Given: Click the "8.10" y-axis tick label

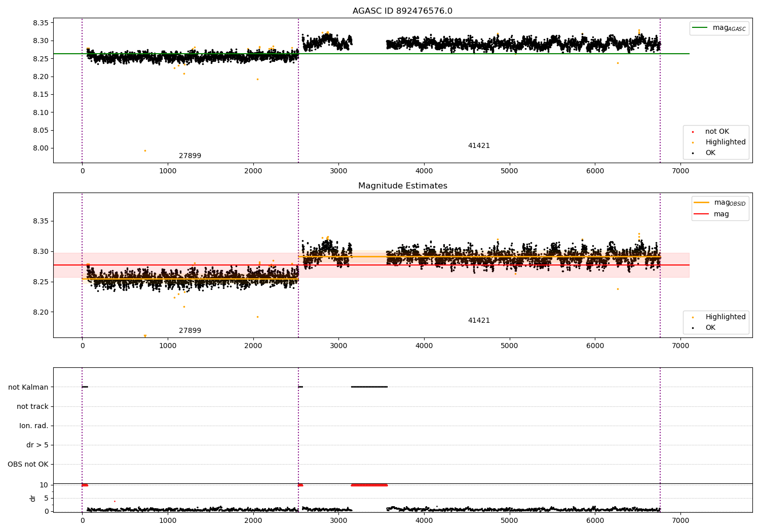Looking at the screenshot, I should (x=41, y=112).
